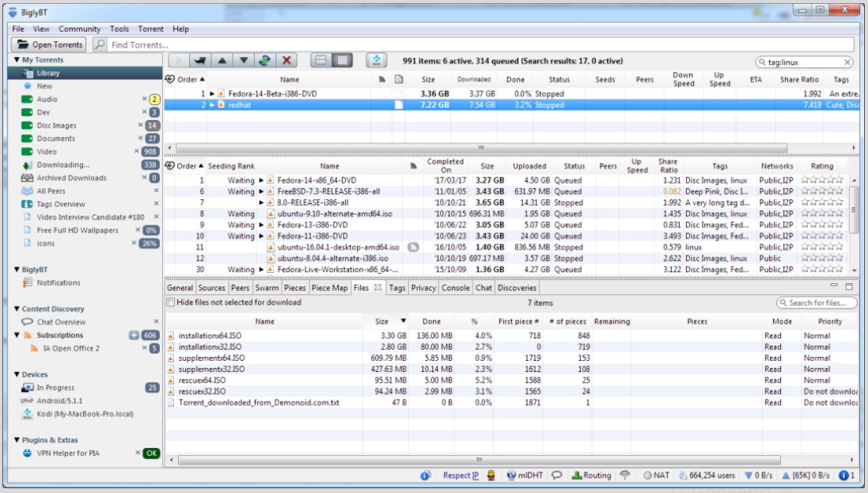Click the files list horizontal scrollbar

(x=479, y=460)
